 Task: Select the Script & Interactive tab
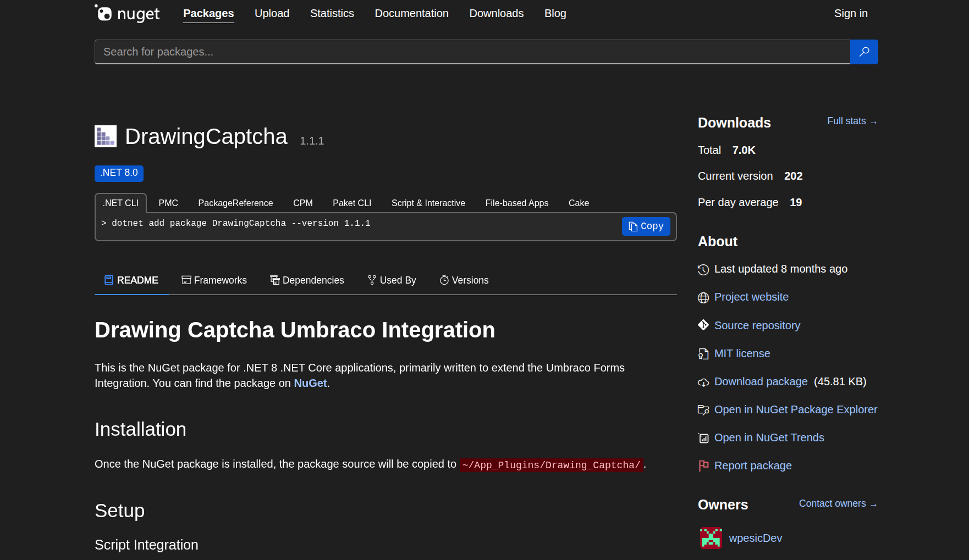tap(428, 203)
